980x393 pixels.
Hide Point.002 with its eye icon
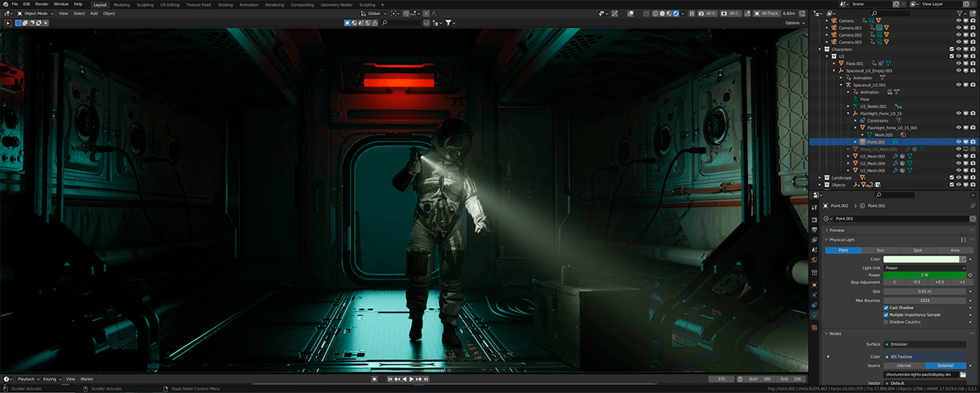pos(958,142)
